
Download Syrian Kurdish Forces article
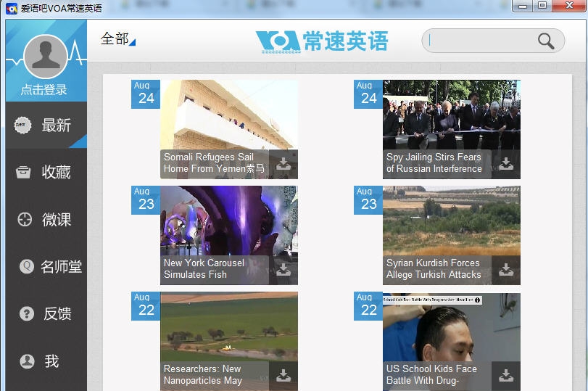(x=506, y=270)
